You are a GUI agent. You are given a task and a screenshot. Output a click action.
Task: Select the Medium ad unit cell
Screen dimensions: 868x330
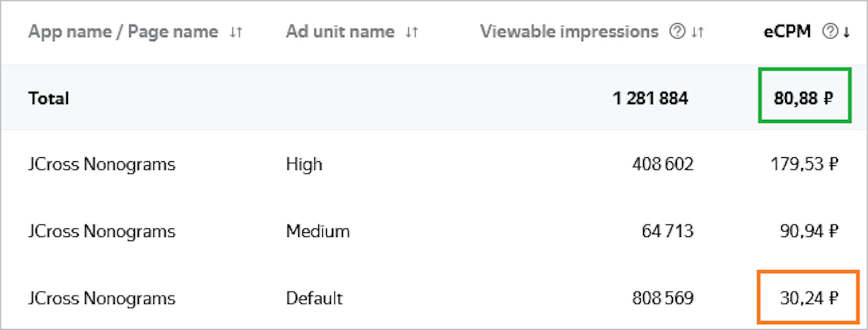318,231
